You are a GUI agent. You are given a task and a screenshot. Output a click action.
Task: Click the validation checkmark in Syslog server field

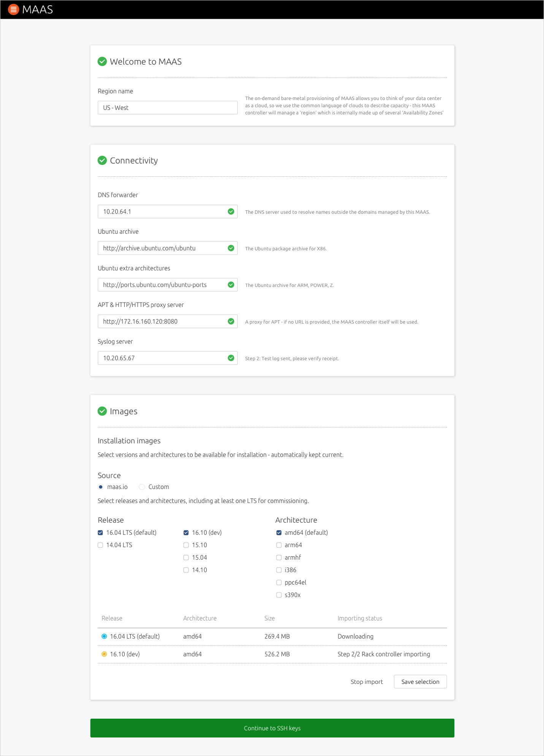[x=231, y=358]
